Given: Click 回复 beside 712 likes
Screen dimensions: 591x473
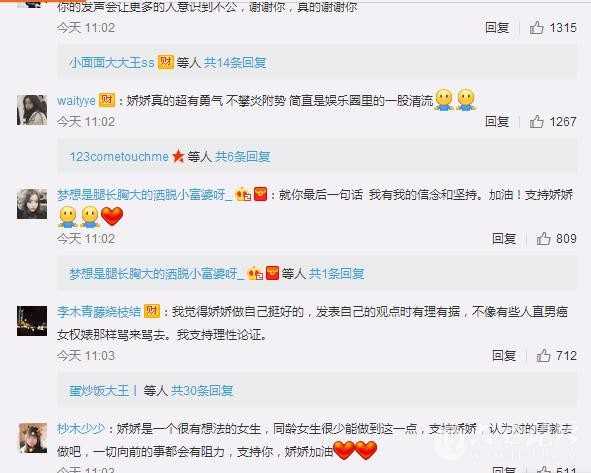Looking at the screenshot, I should click(504, 355).
